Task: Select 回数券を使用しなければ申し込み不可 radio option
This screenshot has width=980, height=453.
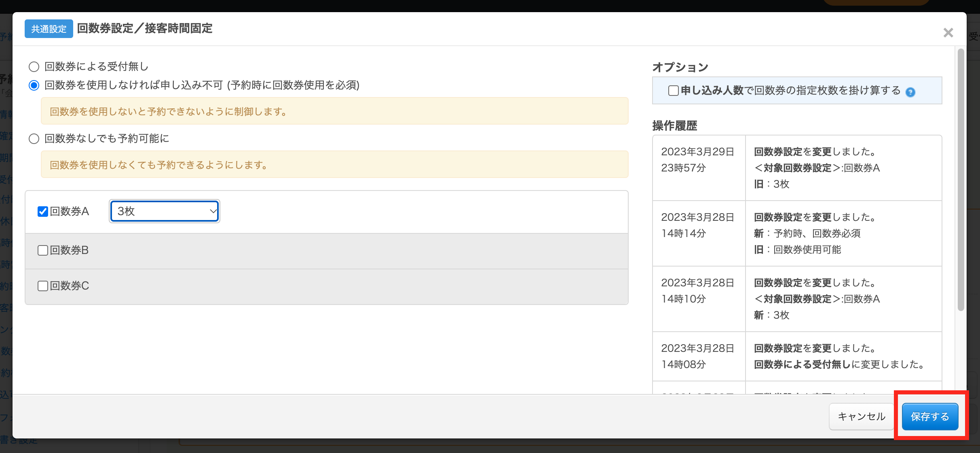Action: coord(34,85)
